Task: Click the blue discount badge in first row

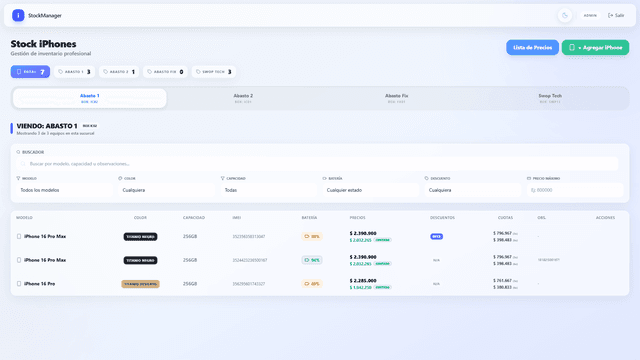Action: point(436,237)
